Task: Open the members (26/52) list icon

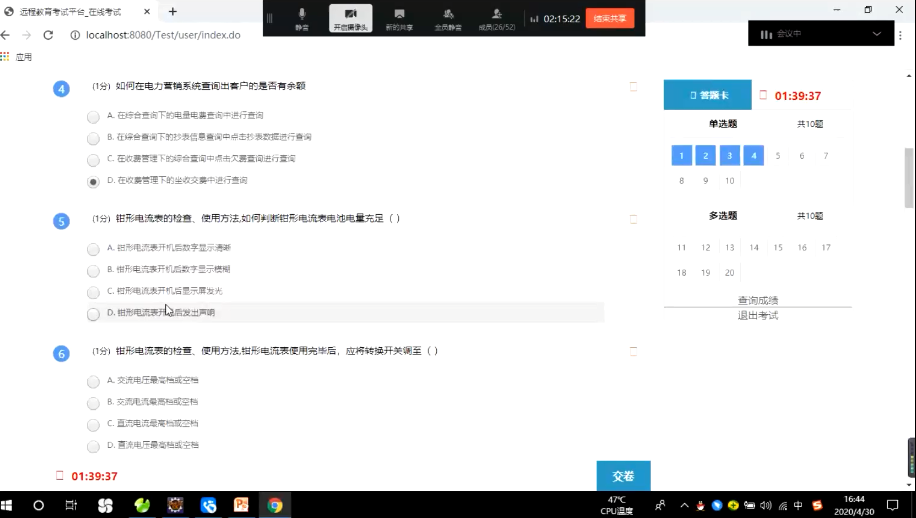Action: [x=496, y=17]
